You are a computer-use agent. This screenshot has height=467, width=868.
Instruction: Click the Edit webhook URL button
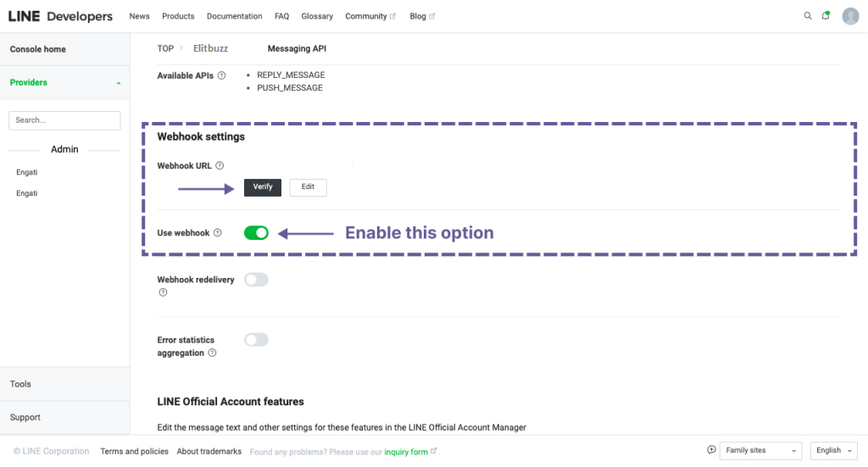pyautogui.click(x=308, y=187)
